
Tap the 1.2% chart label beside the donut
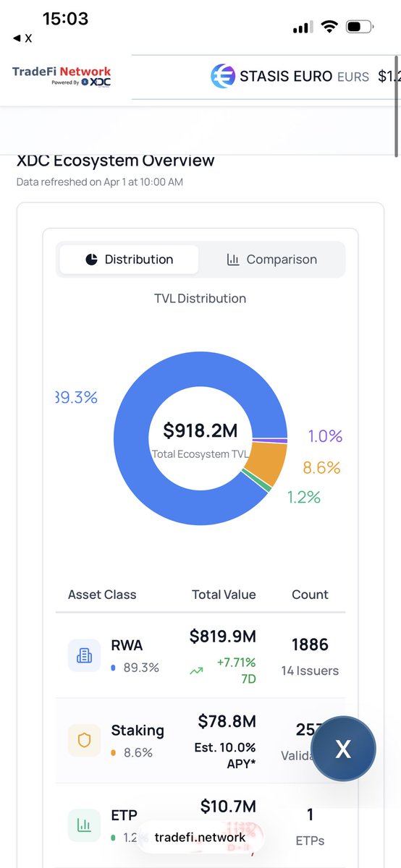[x=303, y=497]
